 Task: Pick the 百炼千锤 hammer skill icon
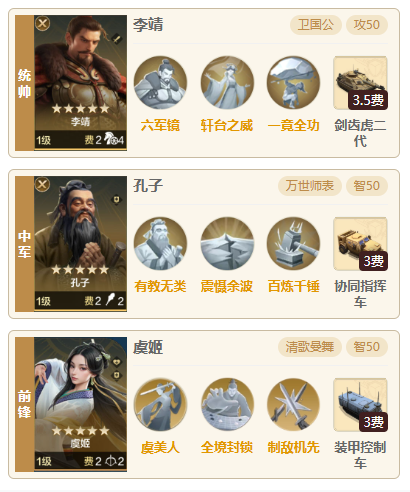pyautogui.click(x=293, y=244)
